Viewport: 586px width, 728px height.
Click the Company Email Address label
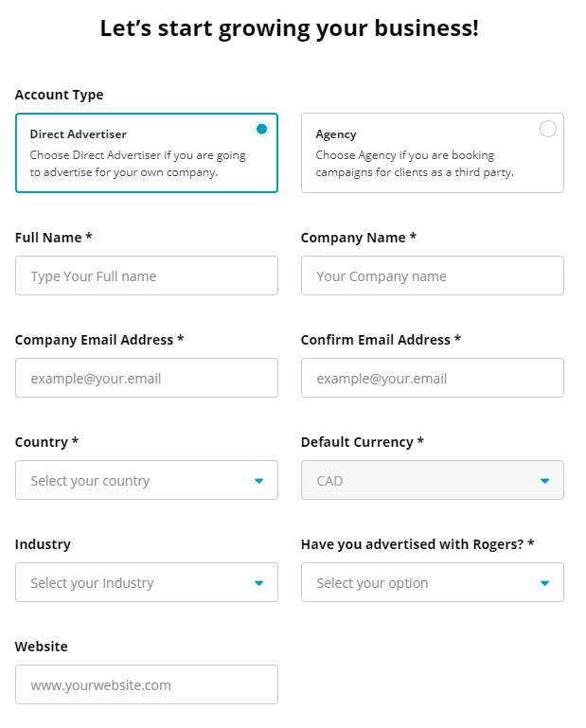point(99,340)
